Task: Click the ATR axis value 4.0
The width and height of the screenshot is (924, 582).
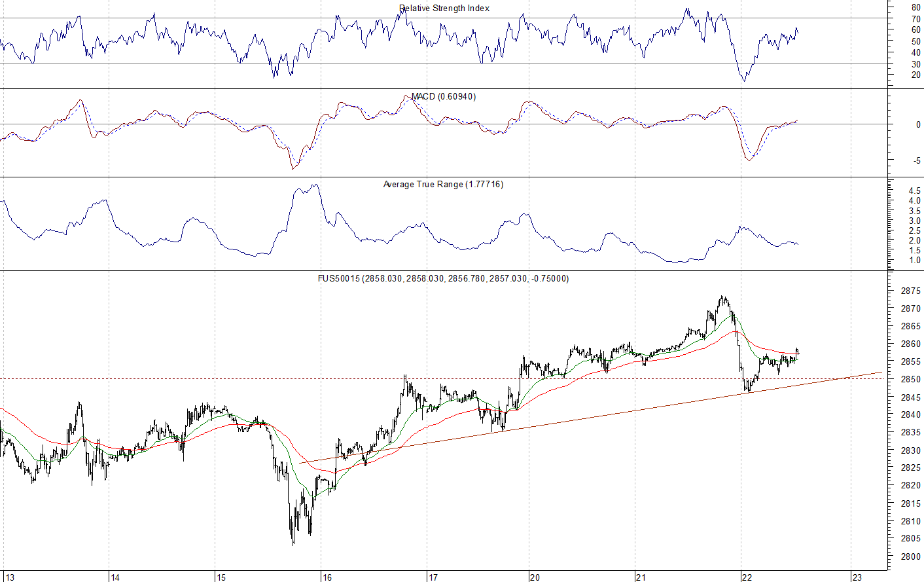Action: tap(914, 201)
